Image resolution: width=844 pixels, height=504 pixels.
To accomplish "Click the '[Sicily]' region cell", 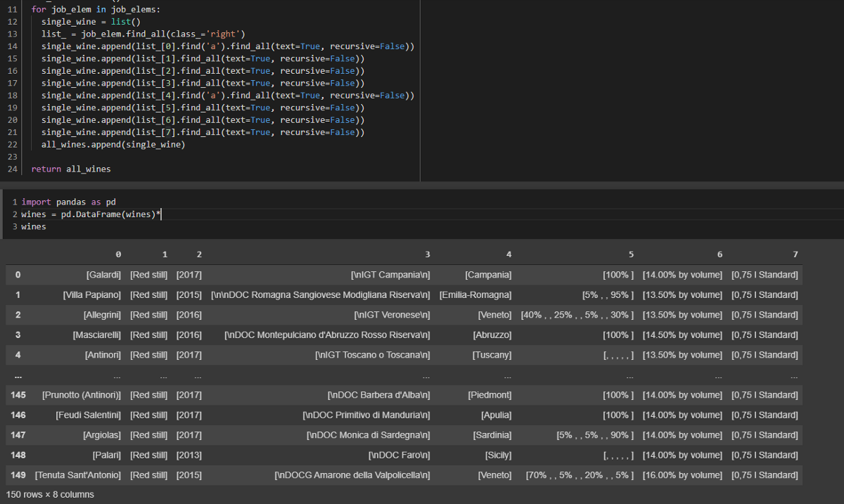I will (499, 455).
